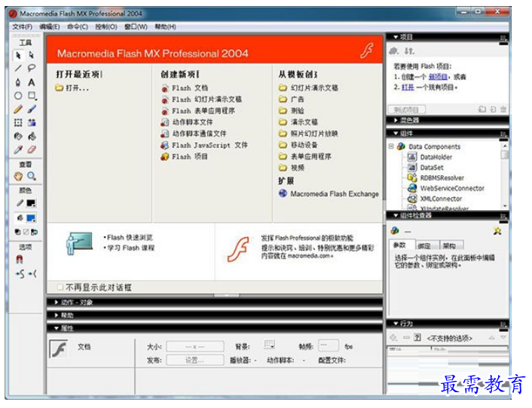
Task: Click 新项目 link in project panel
Action: click(438, 77)
